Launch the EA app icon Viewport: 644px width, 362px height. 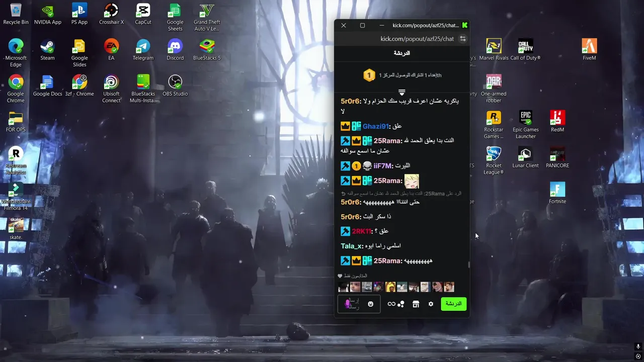[111, 50]
